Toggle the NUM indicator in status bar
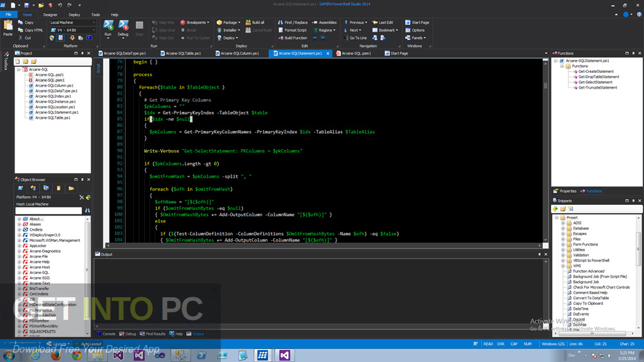 [x=528, y=344]
